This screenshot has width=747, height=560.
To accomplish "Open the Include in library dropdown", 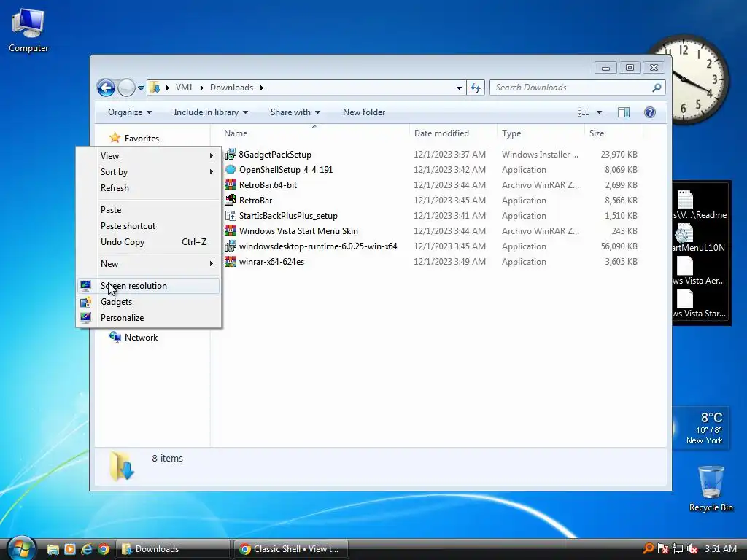I will 211,112.
